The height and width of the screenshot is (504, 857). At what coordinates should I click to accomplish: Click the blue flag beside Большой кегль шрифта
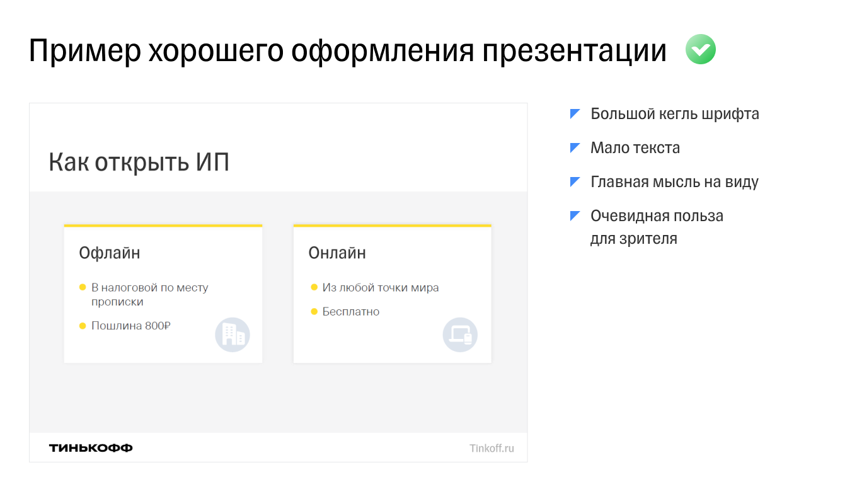coord(575,112)
